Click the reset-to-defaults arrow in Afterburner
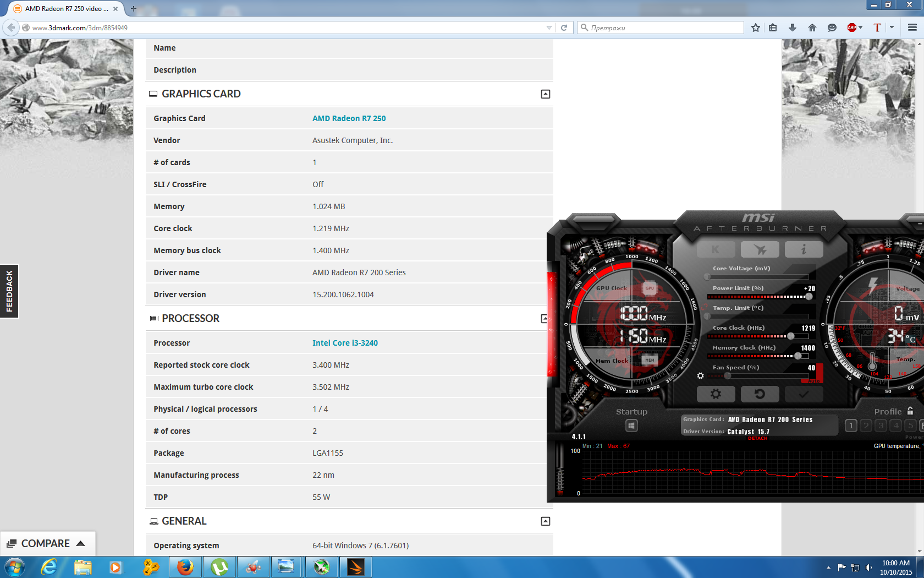The image size is (924, 578). tap(760, 394)
